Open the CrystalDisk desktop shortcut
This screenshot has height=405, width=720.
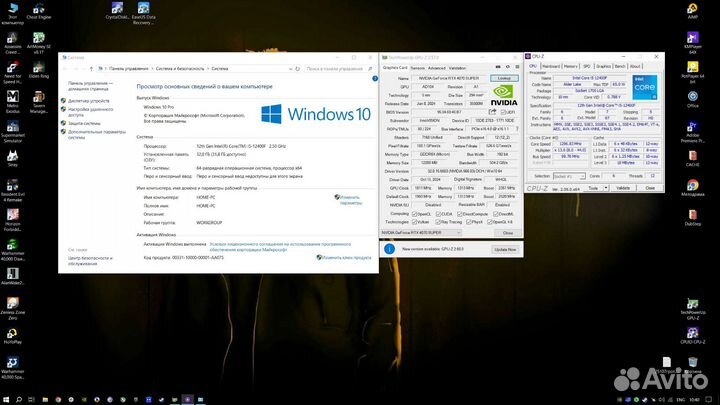(117, 11)
